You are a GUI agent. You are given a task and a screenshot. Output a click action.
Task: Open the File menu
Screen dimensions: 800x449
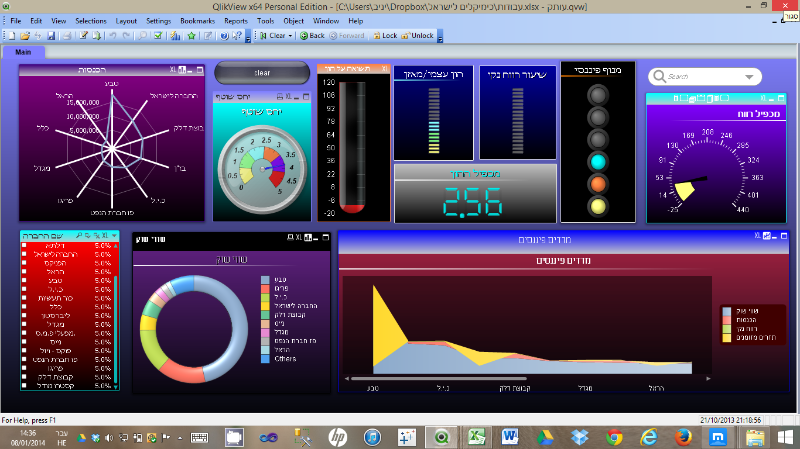click(x=16, y=21)
